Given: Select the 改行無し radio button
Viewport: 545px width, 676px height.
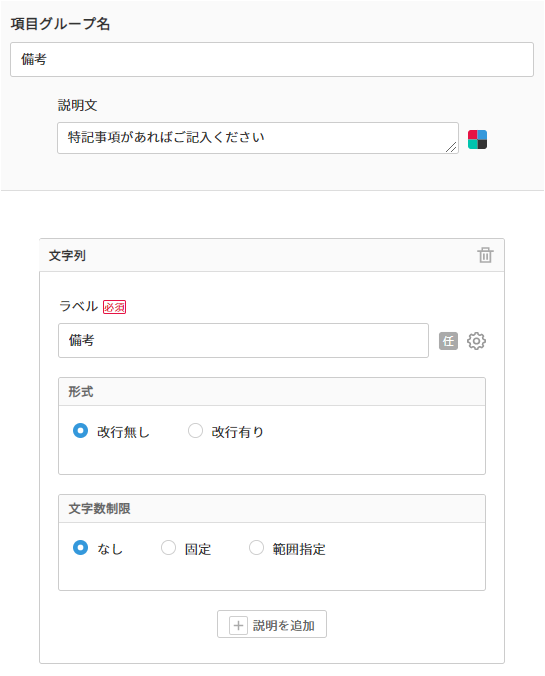Looking at the screenshot, I should click(80, 431).
